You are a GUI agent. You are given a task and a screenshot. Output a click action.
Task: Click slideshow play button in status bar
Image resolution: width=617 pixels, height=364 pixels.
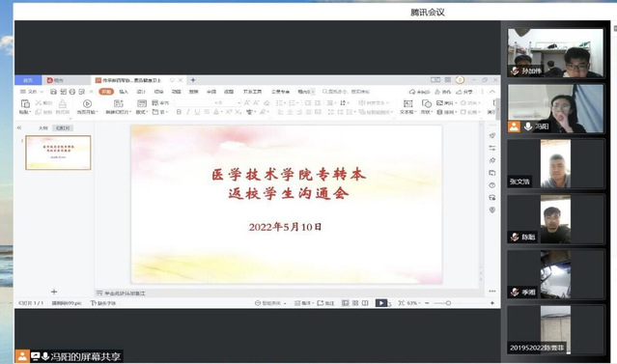(380, 303)
